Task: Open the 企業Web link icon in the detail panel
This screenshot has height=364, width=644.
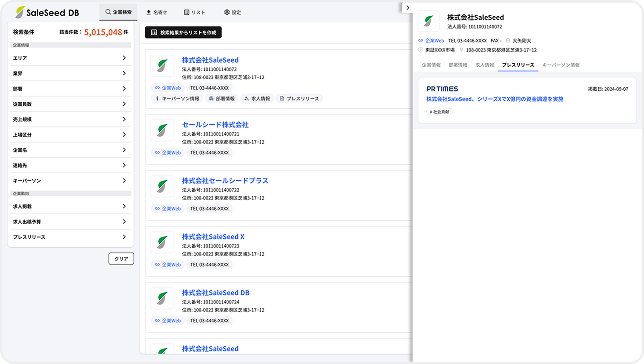Action: coord(421,41)
